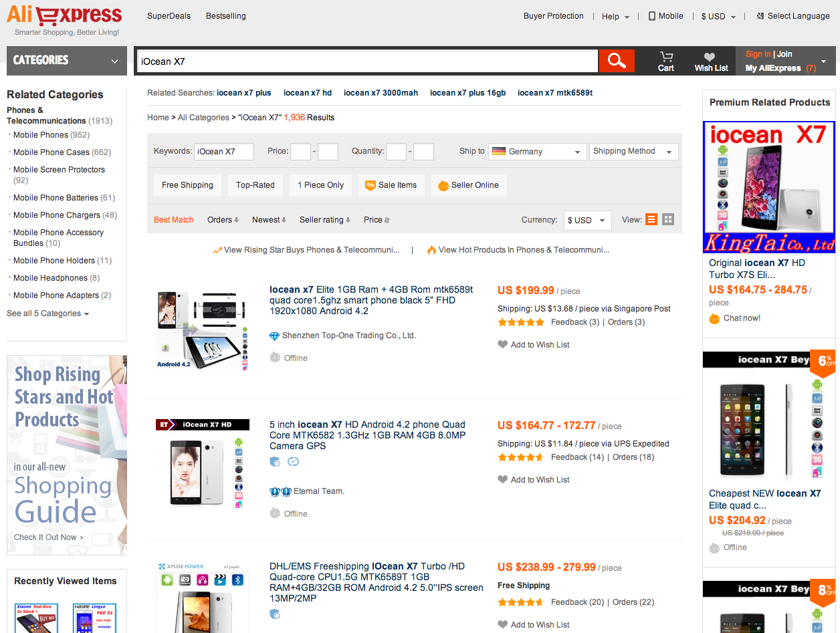Sort results by Orders
The image size is (840, 633).
point(223,220)
